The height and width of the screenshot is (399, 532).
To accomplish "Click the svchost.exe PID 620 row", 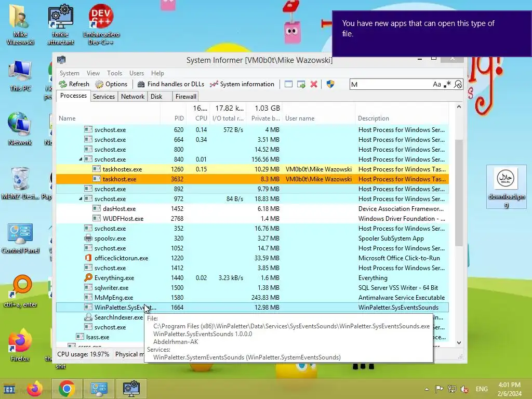I will 252,129.
